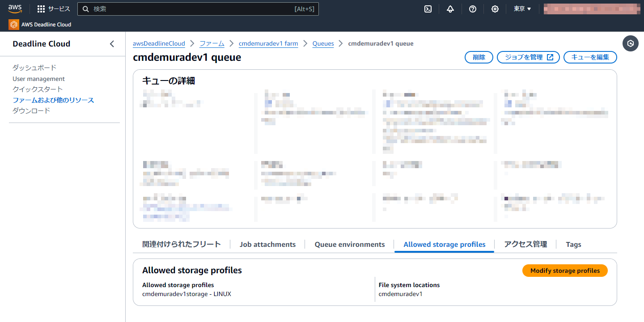Click AWS Deadline Cloud service name
Viewport: 644px width, 322px height.
pyautogui.click(x=47, y=25)
